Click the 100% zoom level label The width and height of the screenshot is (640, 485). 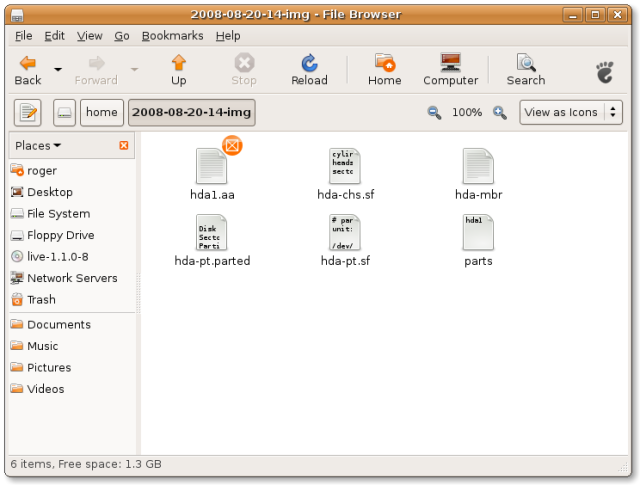click(x=467, y=112)
